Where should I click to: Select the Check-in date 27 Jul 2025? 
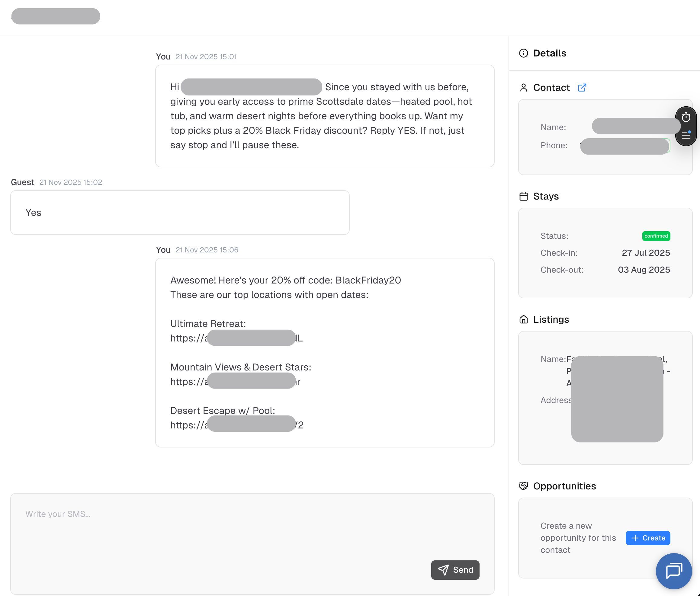645,253
